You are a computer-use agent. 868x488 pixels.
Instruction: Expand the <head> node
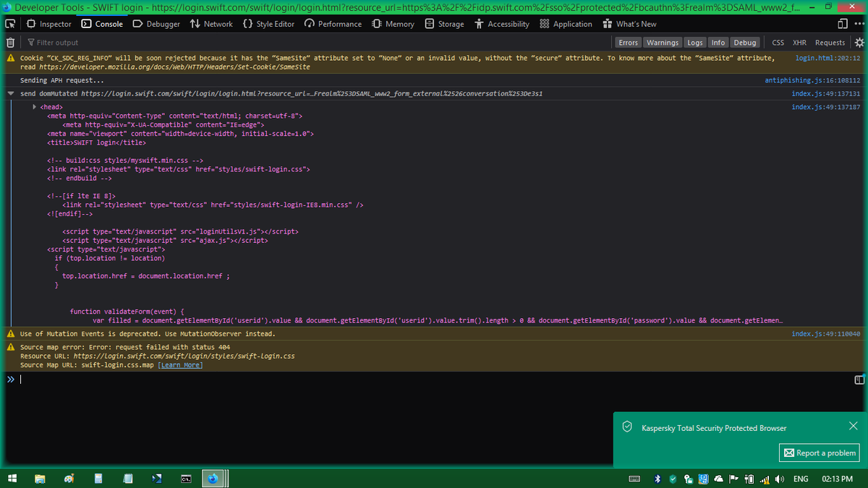coord(35,107)
